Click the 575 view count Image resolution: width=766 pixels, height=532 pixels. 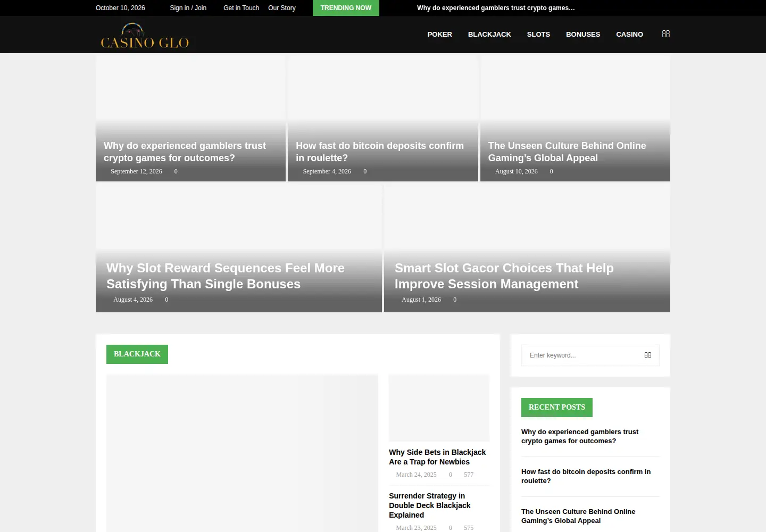point(469,528)
